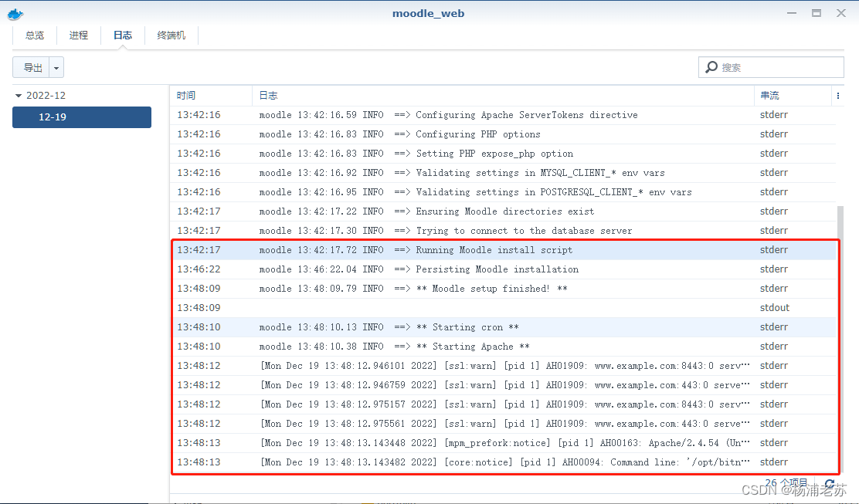Image resolution: width=859 pixels, height=504 pixels.
Task: Select the Moodle setup finished row
Action: coord(503,289)
